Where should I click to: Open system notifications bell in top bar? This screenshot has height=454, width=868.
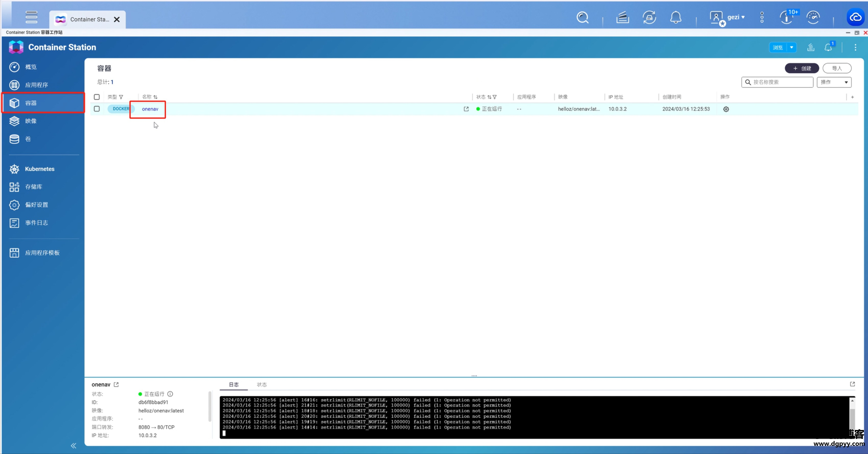[x=676, y=17]
